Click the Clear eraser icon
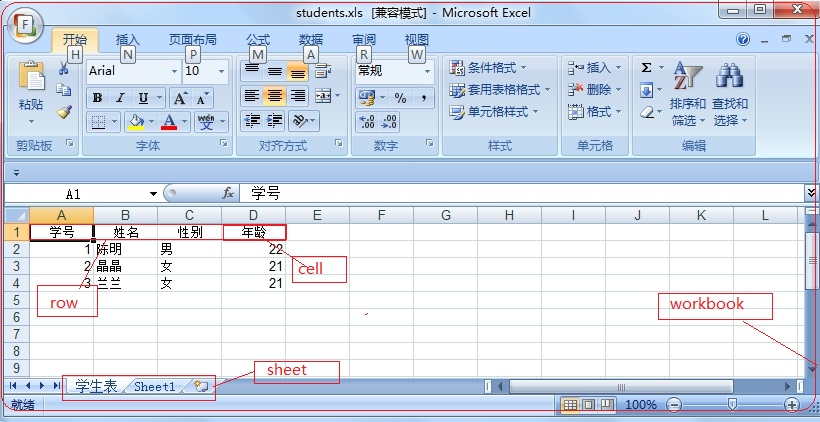 [x=647, y=112]
